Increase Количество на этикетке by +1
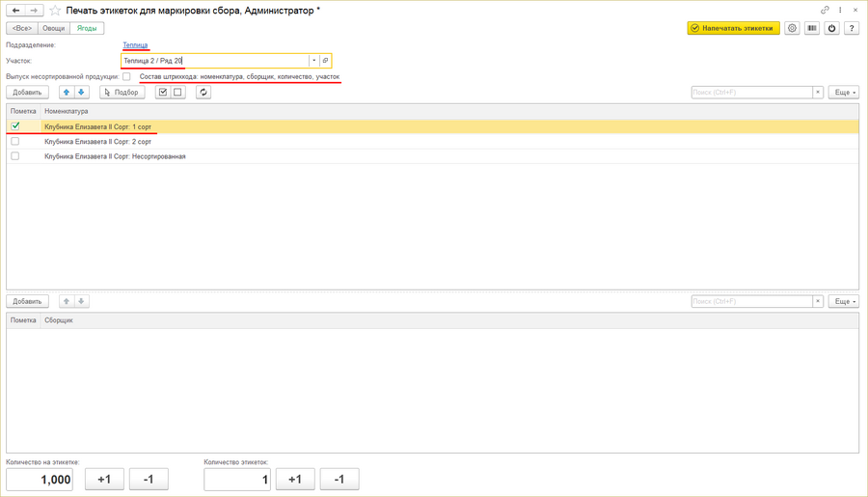Viewport: 868px width, 497px height. click(104, 480)
